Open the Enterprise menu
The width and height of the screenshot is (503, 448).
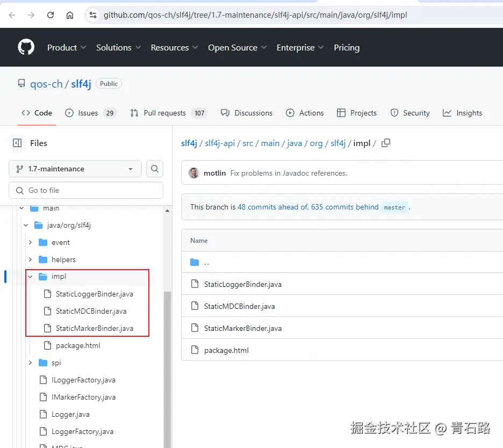(x=300, y=47)
